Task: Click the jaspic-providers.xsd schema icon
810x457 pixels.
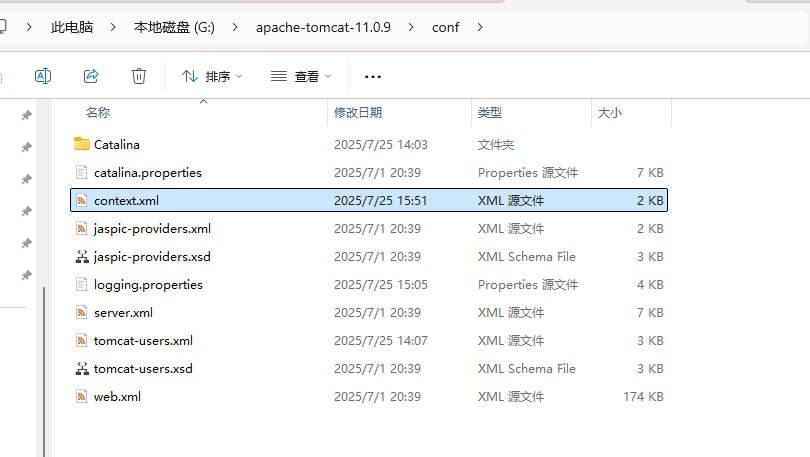Action: pyautogui.click(x=82, y=256)
